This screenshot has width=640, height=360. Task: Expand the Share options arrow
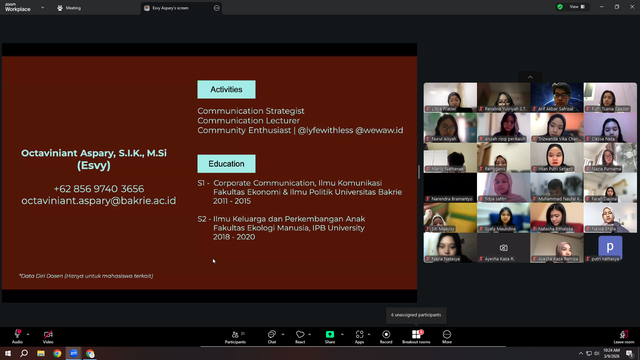tap(342, 334)
